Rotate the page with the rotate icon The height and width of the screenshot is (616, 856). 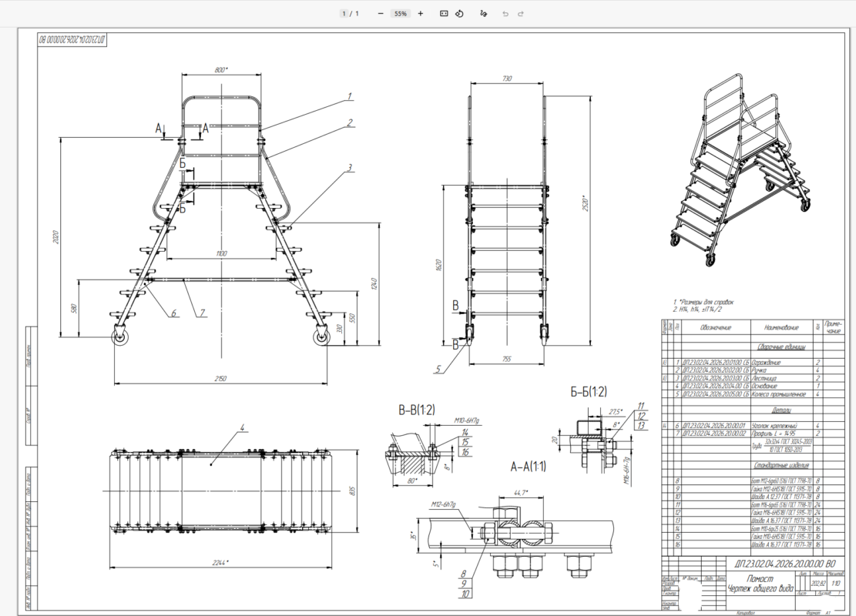coord(459,14)
